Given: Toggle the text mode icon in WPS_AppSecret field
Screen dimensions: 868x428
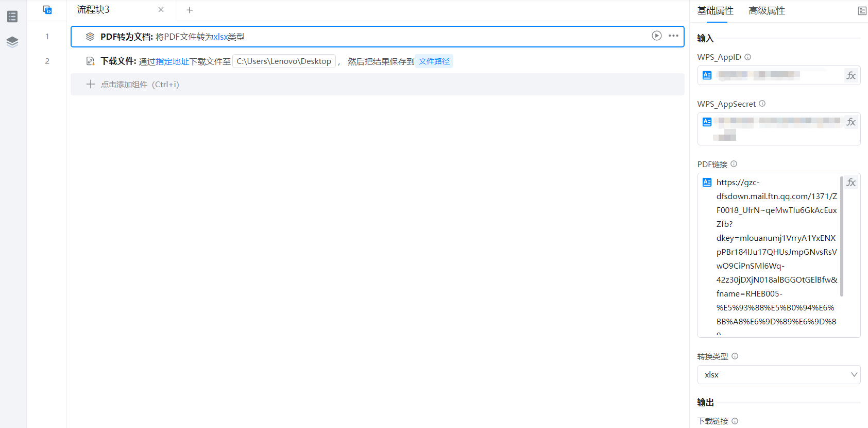Looking at the screenshot, I should point(707,122).
